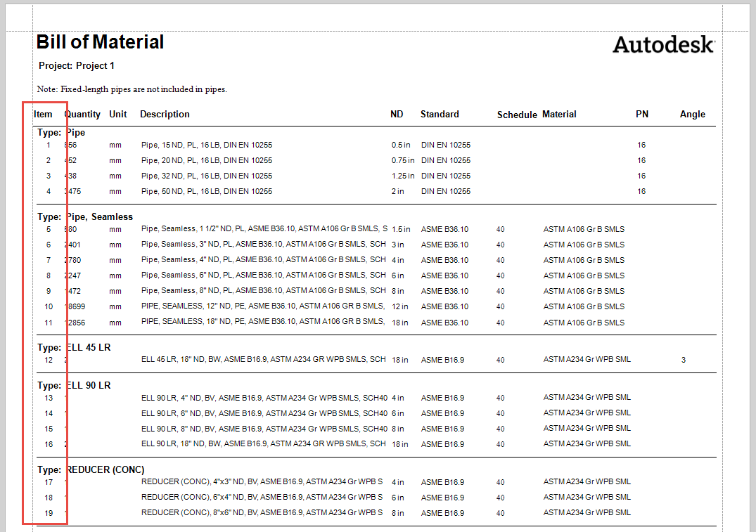
Task: Click the 'ND' column header
Action: tap(397, 115)
